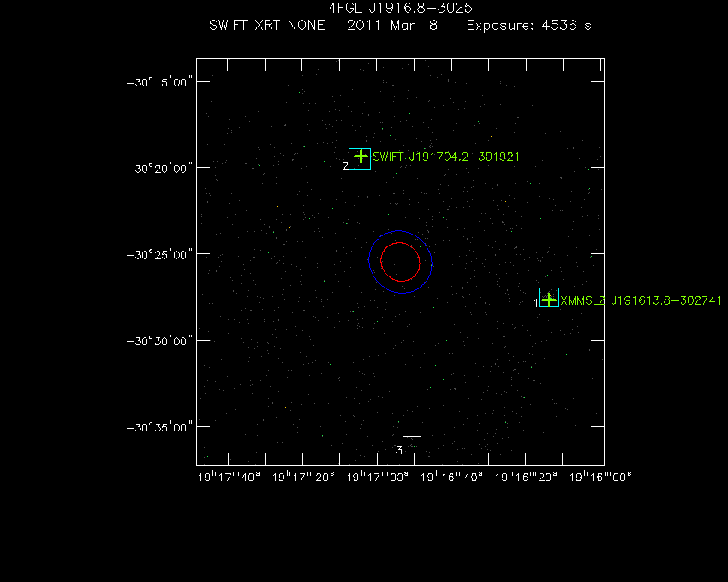Screen dimensions: 728x582
Task: Select the blue outer error circle
Action: [400, 262]
